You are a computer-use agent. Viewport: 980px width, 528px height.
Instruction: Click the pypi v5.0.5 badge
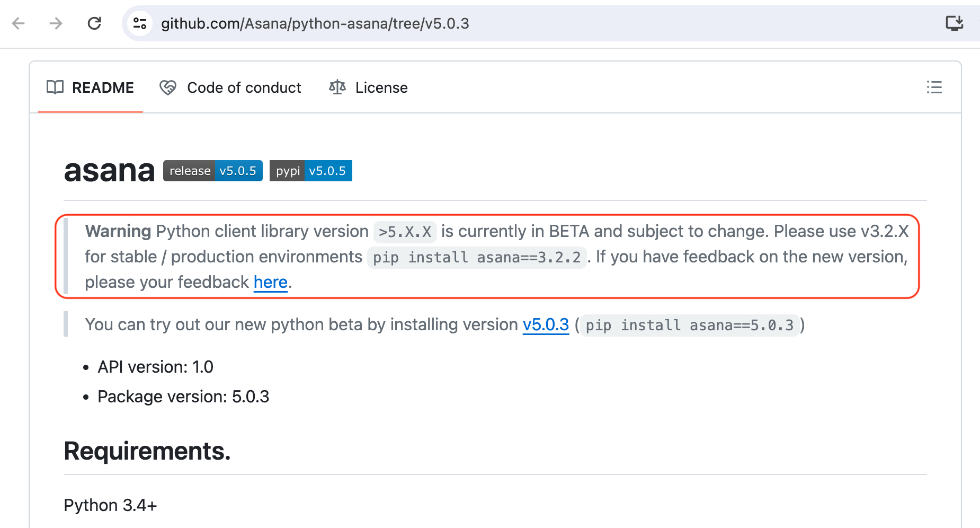(x=310, y=171)
